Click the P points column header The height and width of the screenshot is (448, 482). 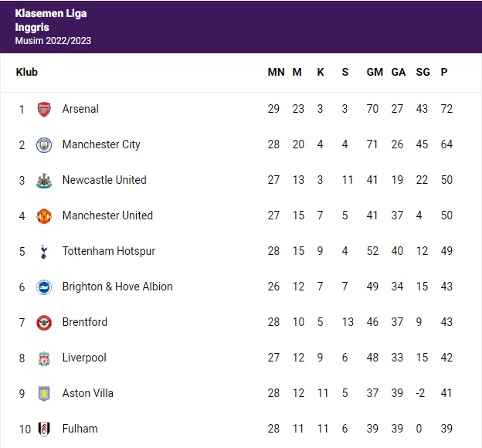[444, 72]
